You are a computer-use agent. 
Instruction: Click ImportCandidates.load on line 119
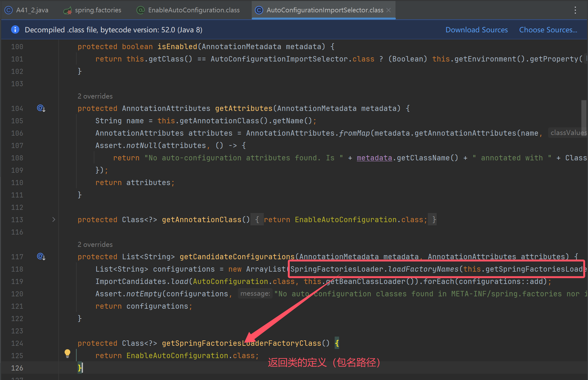[x=142, y=281]
